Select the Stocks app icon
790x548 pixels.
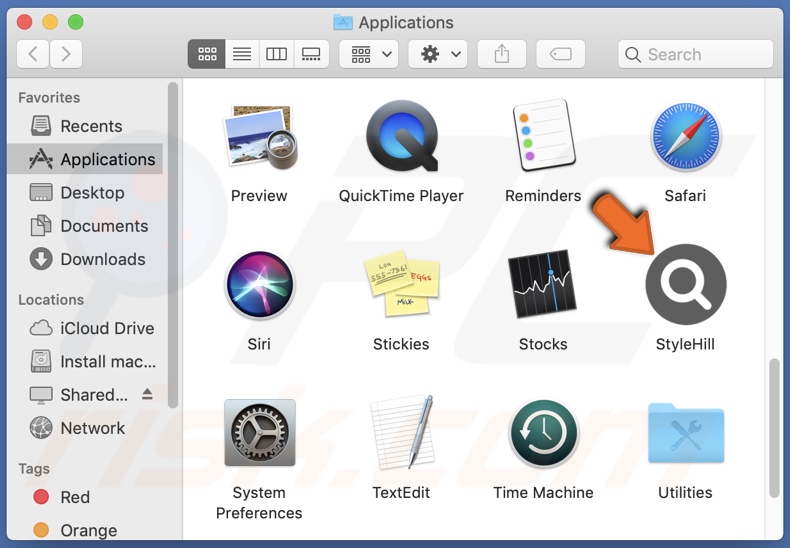tap(543, 284)
